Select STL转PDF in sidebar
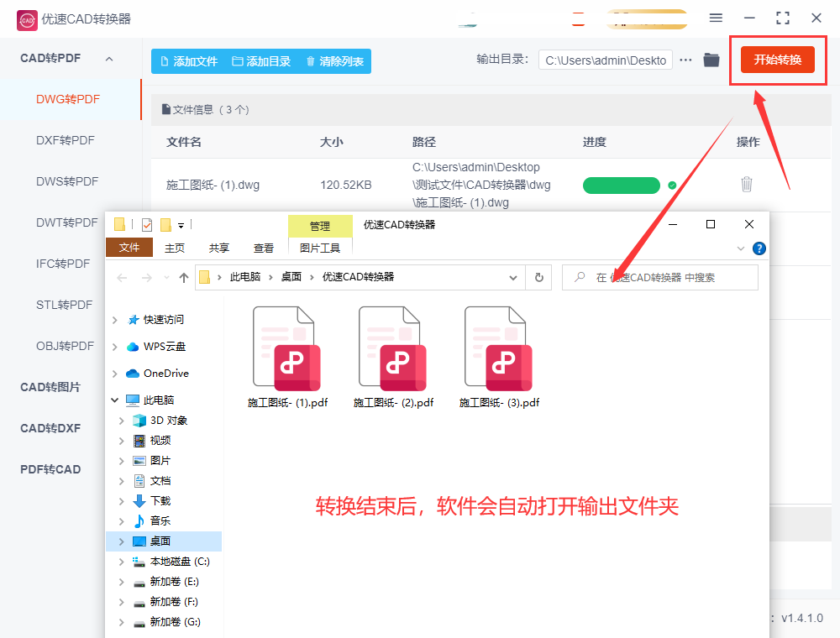This screenshot has height=638, width=840. [65, 305]
